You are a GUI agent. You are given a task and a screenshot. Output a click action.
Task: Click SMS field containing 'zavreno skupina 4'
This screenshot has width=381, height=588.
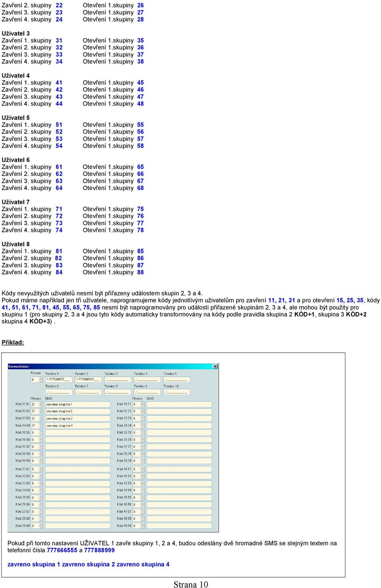[x=78, y=426]
